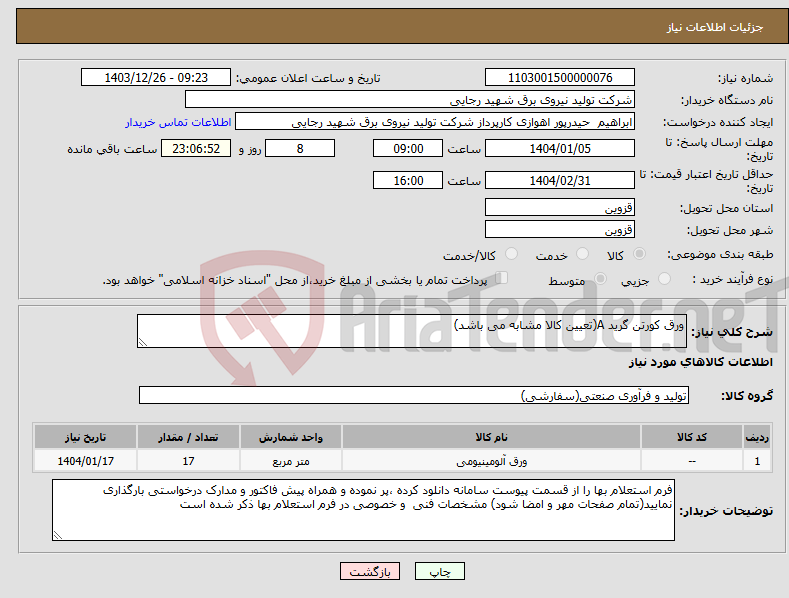Click goods group field تولید و فرآوری صنعتی

coord(414,395)
